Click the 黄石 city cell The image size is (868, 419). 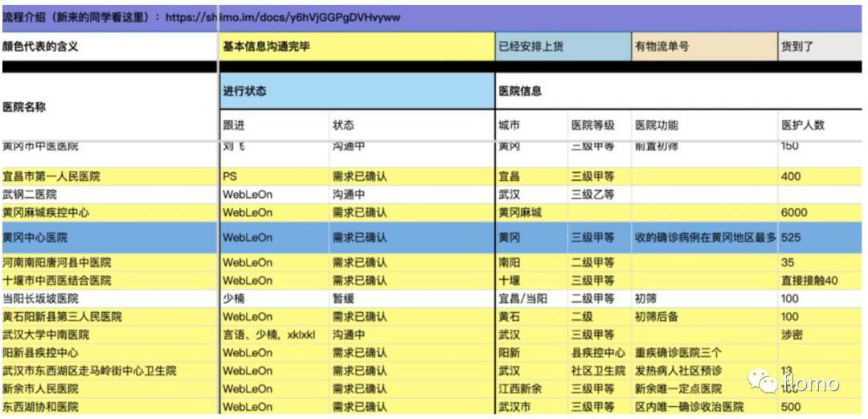pos(531,317)
